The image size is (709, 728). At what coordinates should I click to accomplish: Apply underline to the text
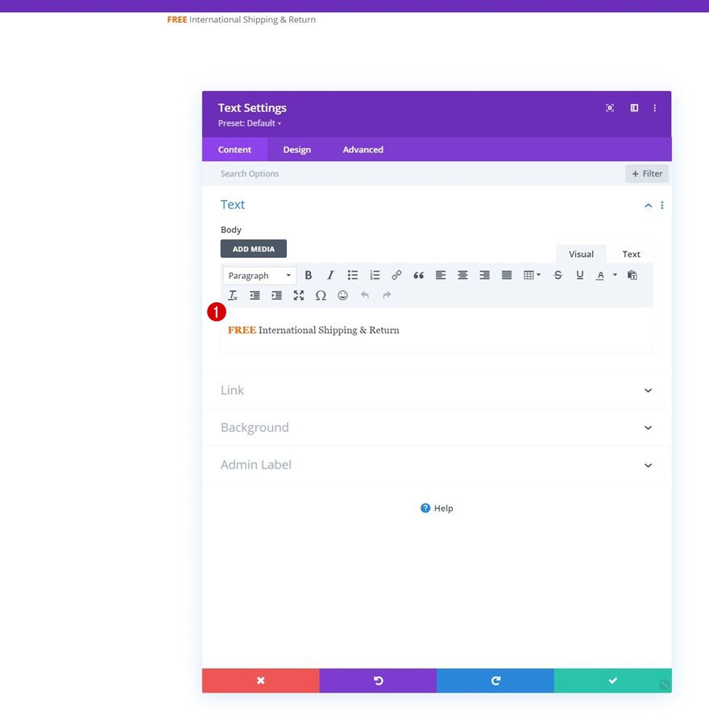coord(579,275)
